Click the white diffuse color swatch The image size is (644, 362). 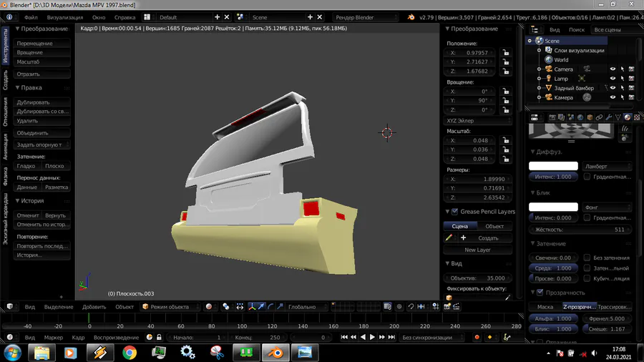553,166
